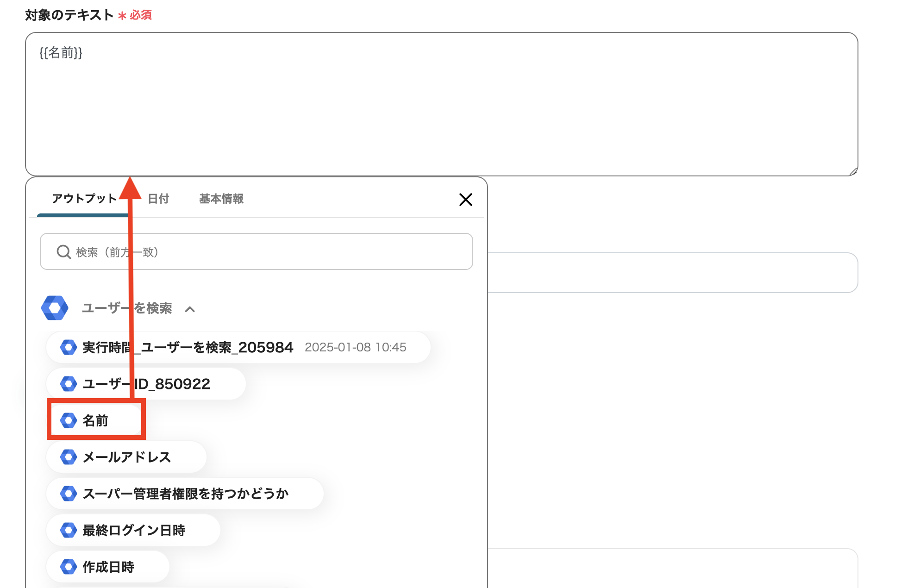Screen dimensions: 914x588
Task: Click the 検索（前方一致）search field
Action: point(278,252)
